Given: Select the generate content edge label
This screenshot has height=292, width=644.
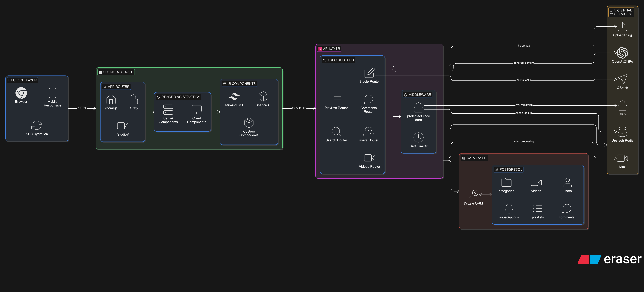Looking at the screenshot, I should (x=524, y=63).
